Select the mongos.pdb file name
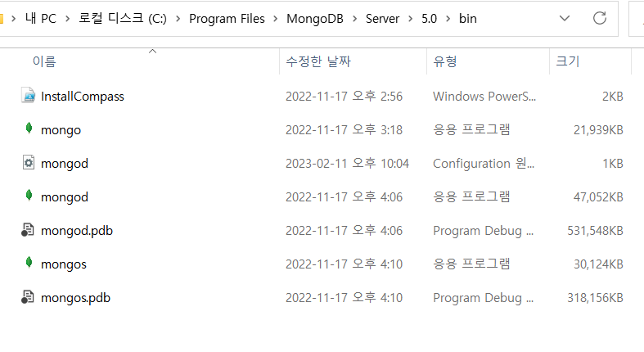 [x=75, y=298]
